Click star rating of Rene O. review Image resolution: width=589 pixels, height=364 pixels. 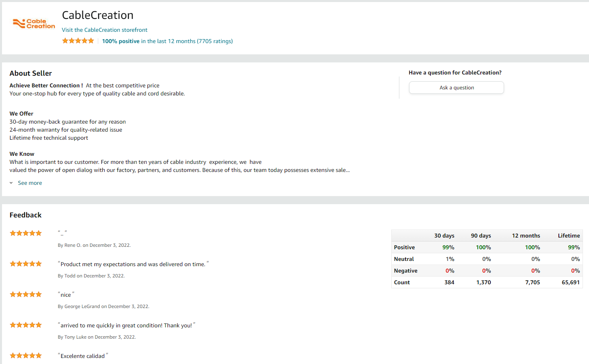tap(26, 233)
